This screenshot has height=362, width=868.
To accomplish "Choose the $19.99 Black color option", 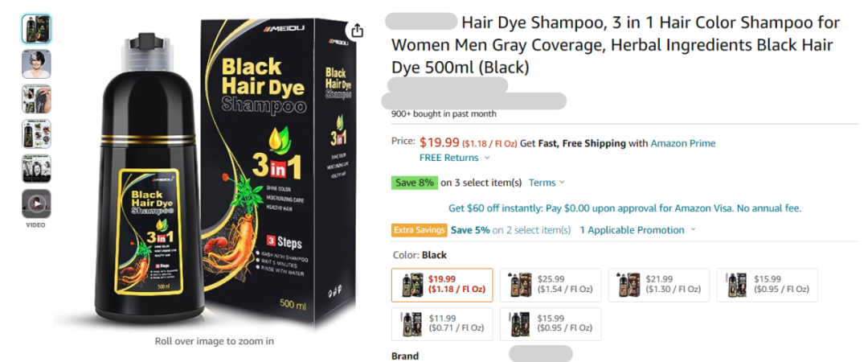I will pyautogui.click(x=442, y=285).
